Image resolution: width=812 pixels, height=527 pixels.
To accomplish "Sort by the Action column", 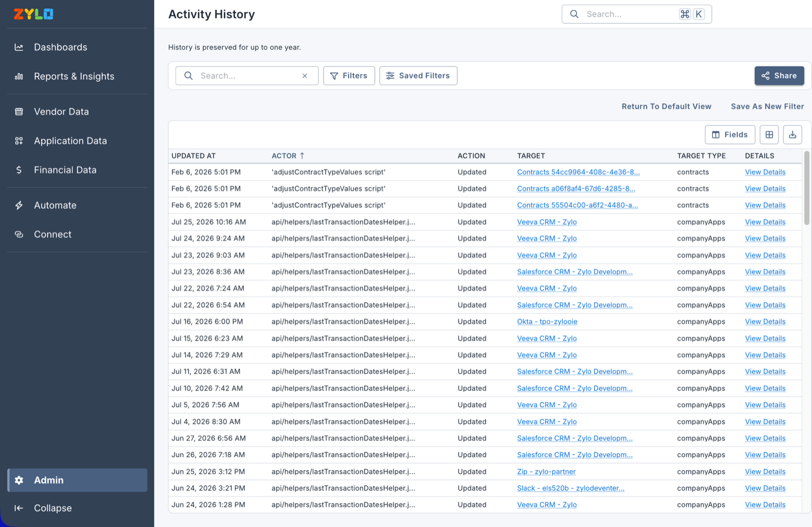I will click(x=471, y=156).
